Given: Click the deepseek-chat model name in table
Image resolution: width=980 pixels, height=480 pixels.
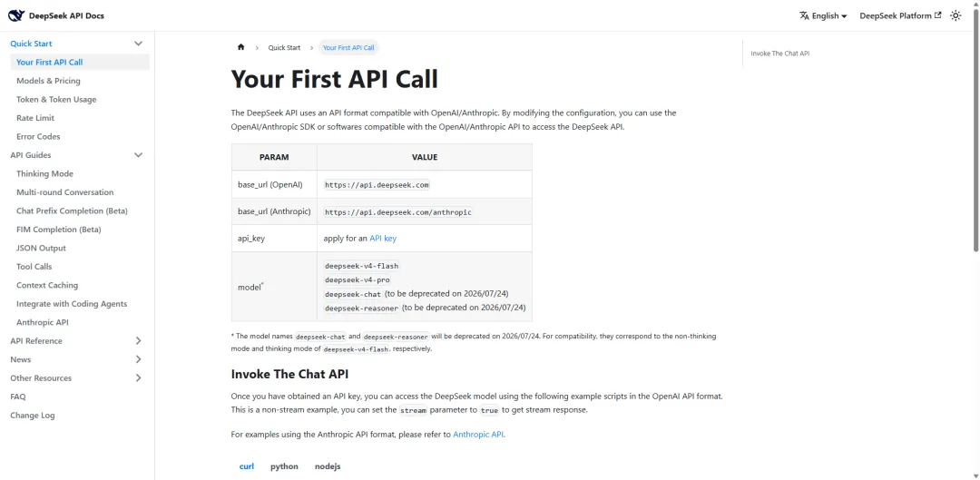Looking at the screenshot, I should (x=353, y=294).
